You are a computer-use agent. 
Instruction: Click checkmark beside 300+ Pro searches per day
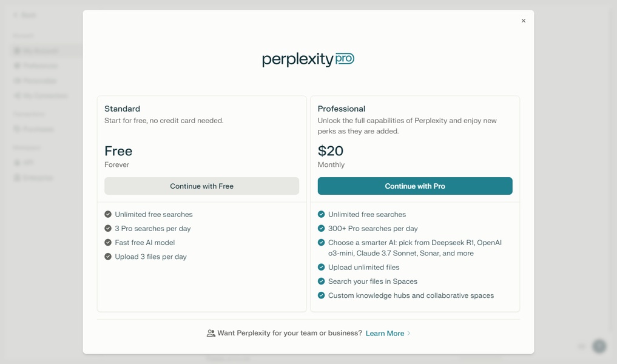click(x=322, y=229)
